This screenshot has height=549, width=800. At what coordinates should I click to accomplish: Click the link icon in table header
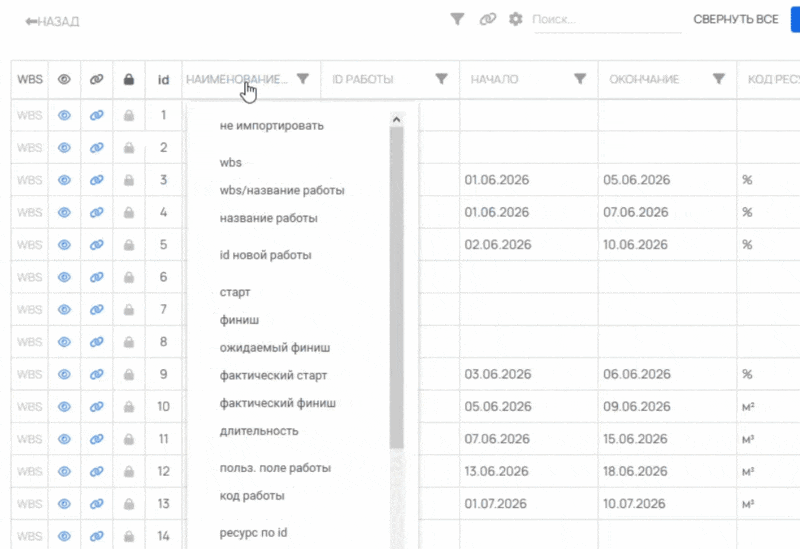point(96,80)
